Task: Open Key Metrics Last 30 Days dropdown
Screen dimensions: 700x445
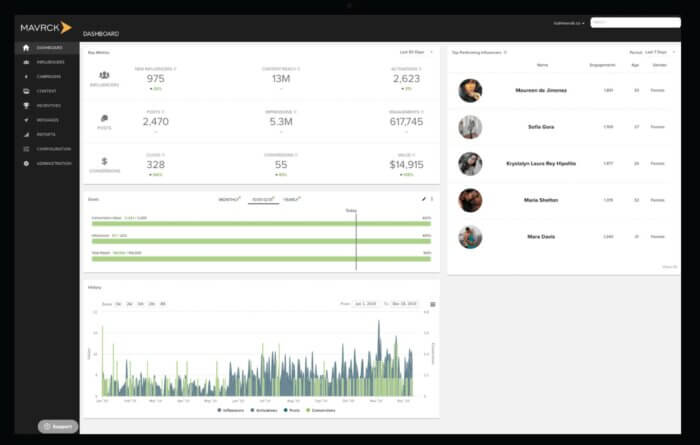Action: (x=415, y=50)
